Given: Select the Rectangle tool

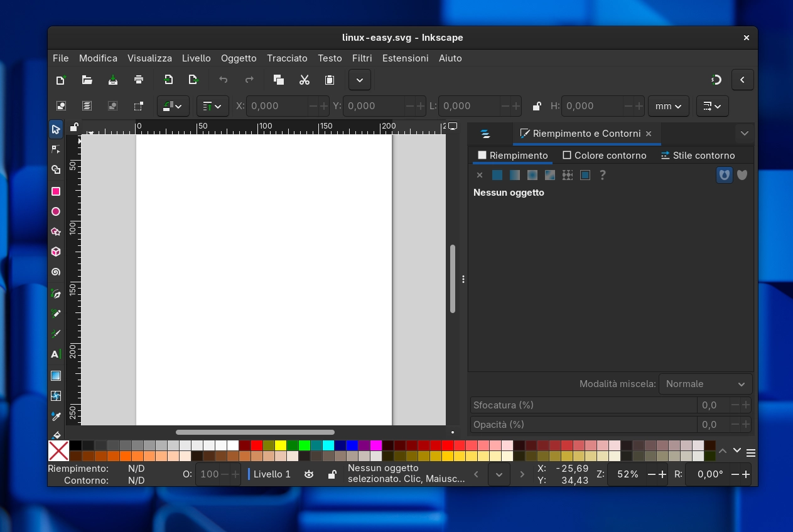Looking at the screenshot, I should [x=55, y=191].
